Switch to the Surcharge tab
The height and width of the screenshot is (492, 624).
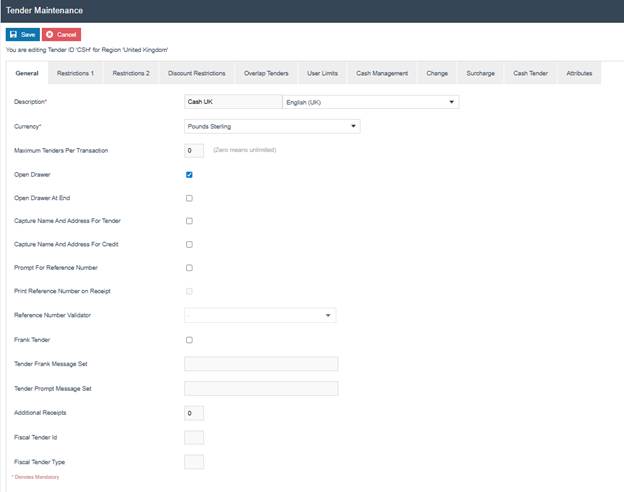[480, 73]
